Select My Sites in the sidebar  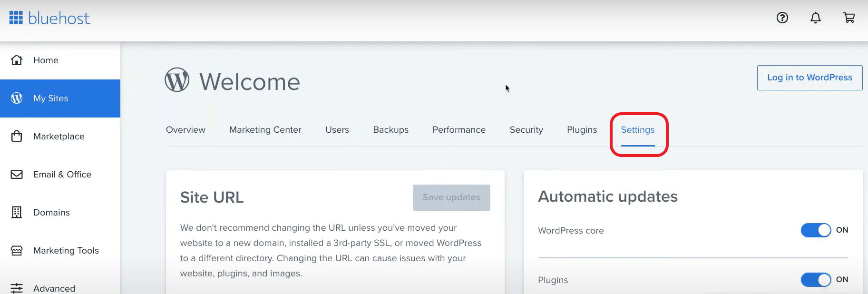[60, 98]
